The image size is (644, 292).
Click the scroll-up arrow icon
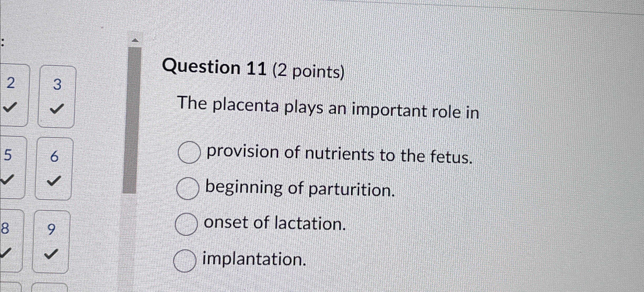(135, 40)
